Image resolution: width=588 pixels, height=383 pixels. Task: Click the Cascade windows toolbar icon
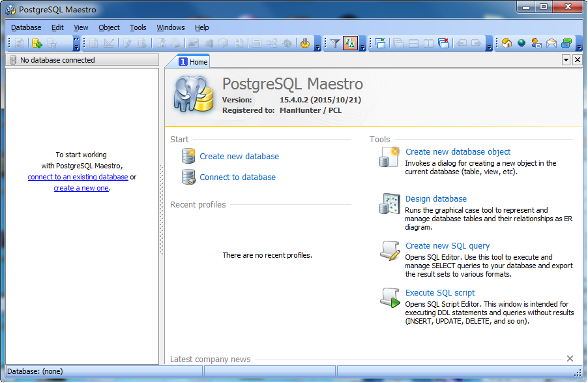point(398,43)
